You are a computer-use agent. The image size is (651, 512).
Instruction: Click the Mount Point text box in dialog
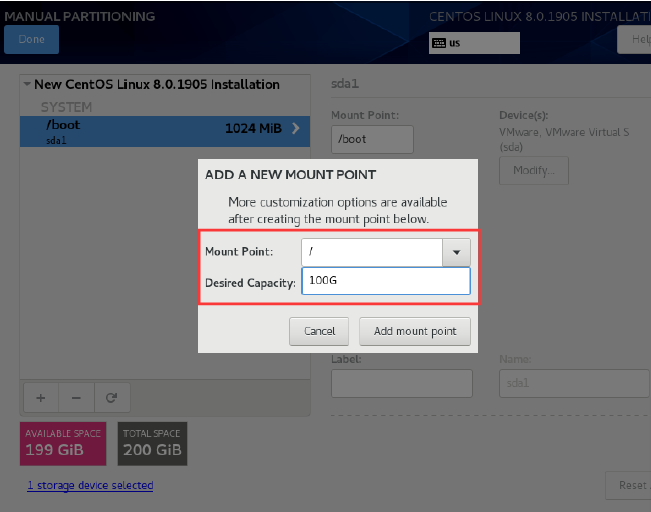point(372,252)
